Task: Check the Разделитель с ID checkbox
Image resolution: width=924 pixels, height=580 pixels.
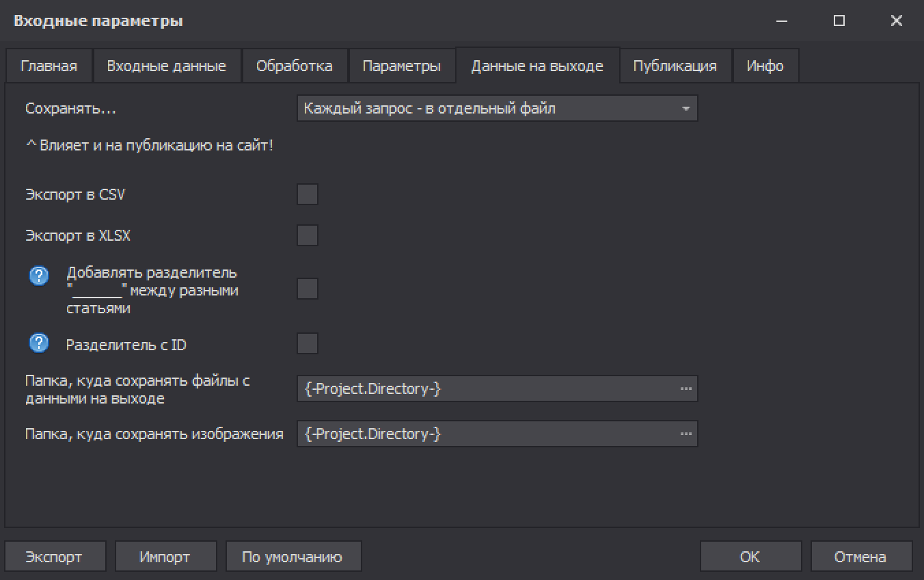Action: 308,343
